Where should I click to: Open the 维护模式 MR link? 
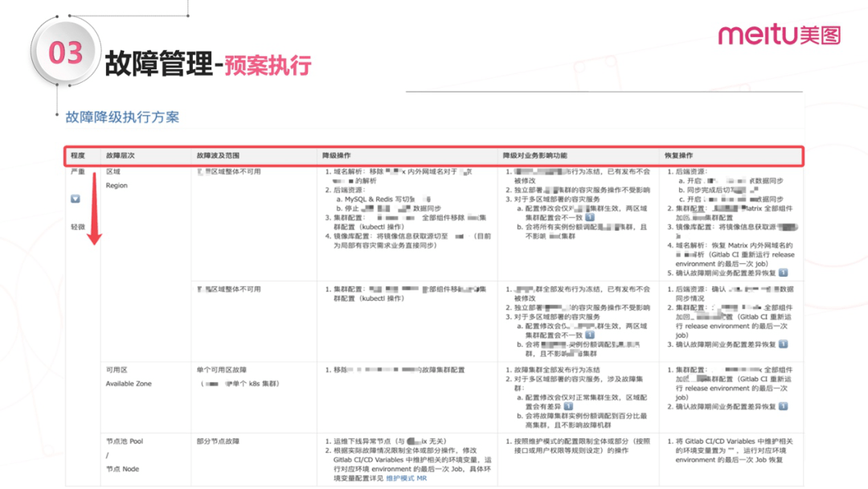point(407,478)
